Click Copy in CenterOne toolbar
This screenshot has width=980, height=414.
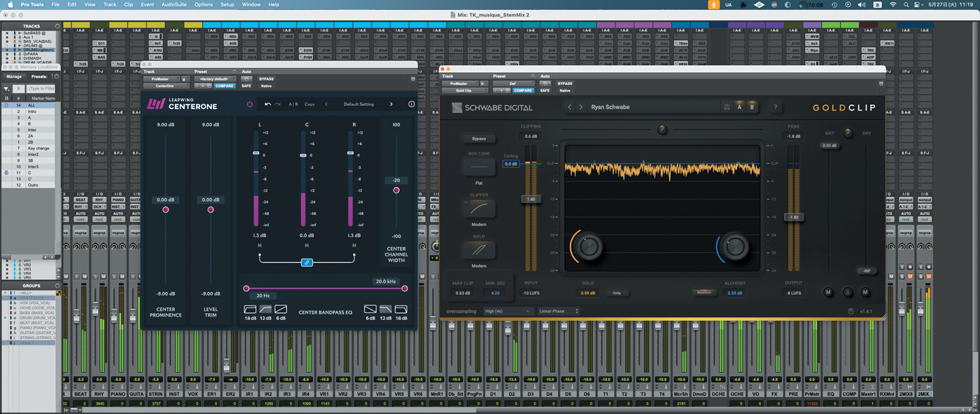[309, 104]
